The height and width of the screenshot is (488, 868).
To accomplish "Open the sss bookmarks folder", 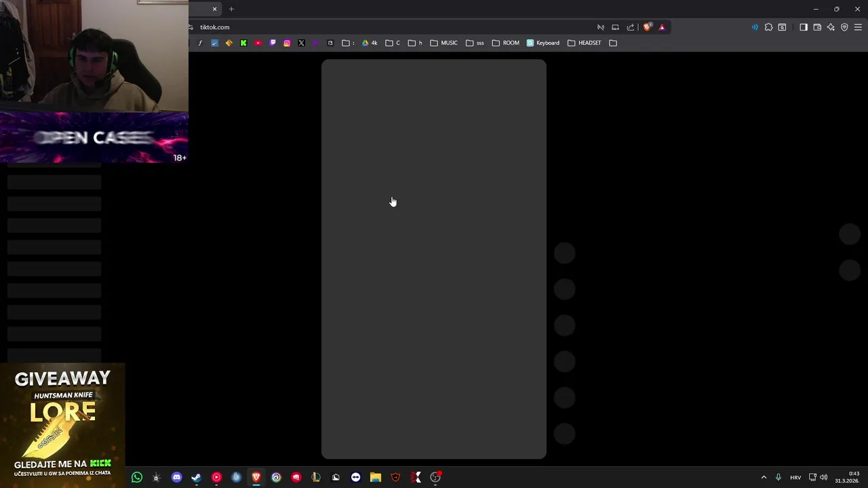I will (475, 43).
